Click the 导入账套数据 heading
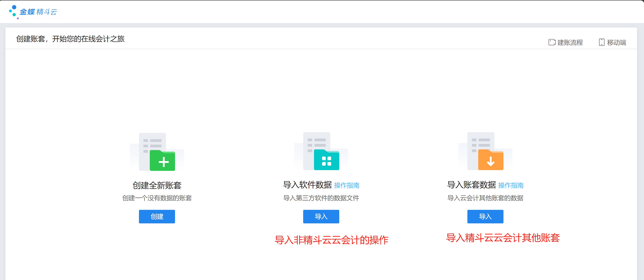The image size is (644, 280). coord(471,185)
